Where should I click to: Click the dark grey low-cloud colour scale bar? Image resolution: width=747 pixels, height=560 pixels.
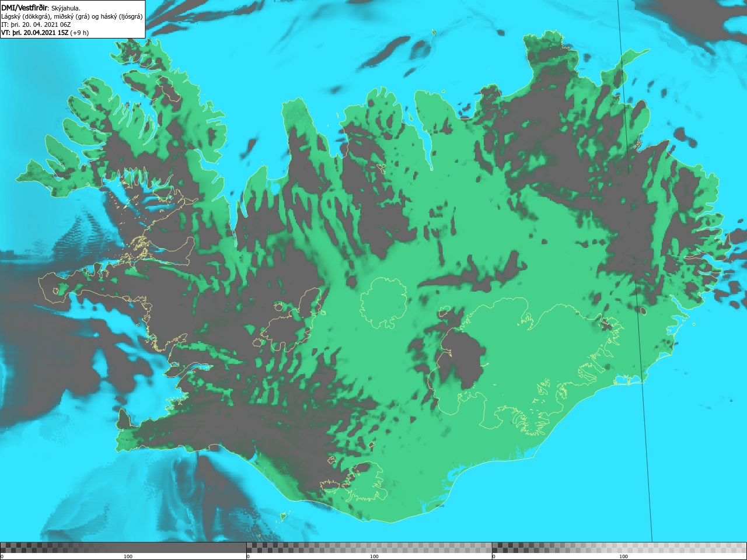123,547
